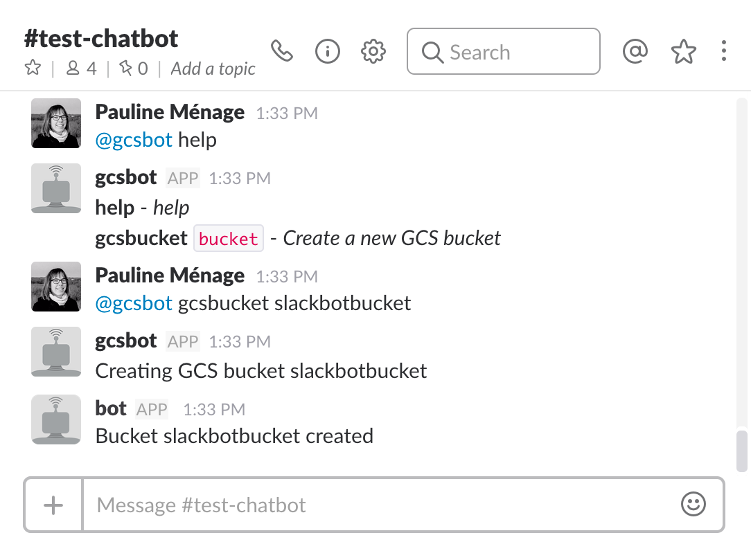Screen dimensions: 751x560
Task: Open the @gcsbot mention link
Action: coord(134,139)
